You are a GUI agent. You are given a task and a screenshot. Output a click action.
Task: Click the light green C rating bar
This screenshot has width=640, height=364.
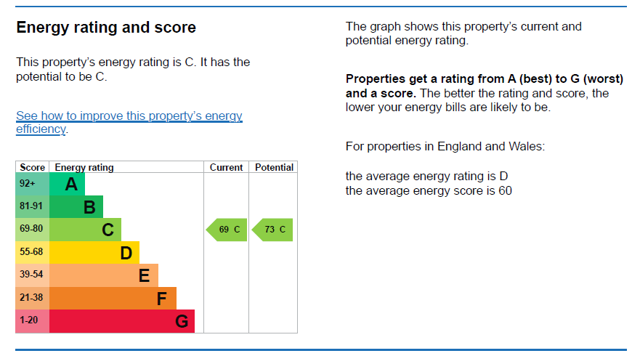click(x=85, y=230)
